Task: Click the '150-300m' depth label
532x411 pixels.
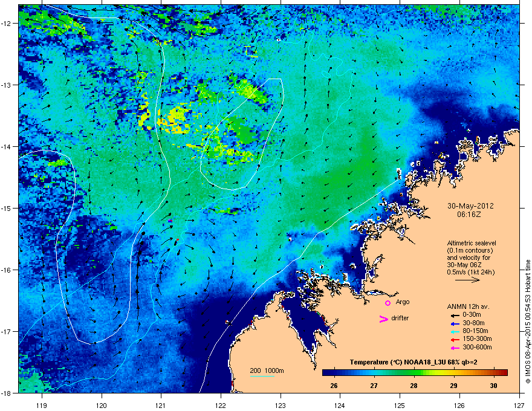Action: (x=477, y=338)
